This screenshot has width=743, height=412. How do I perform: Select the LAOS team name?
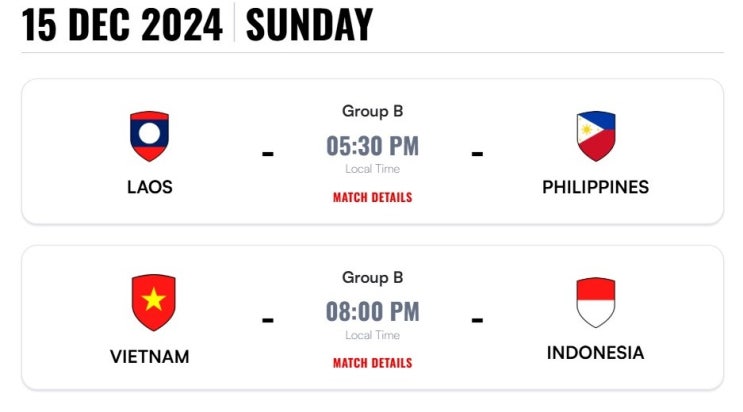[x=150, y=187]
